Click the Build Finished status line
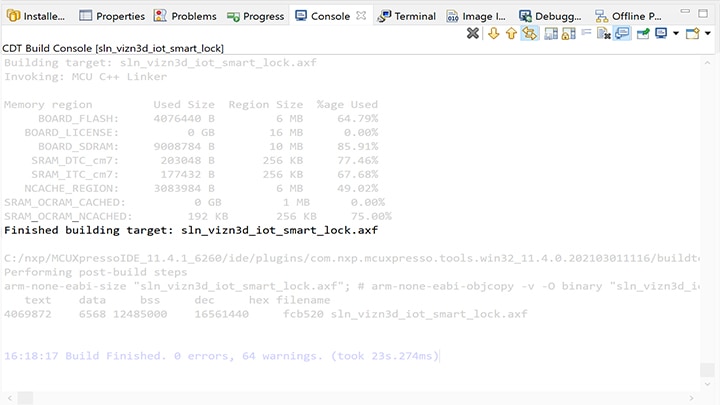The width and height of the screenshot is (720, 405). [x=221, y=356]
